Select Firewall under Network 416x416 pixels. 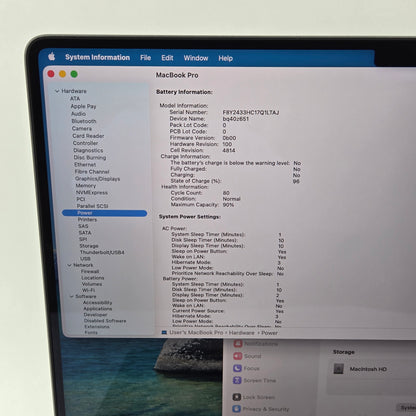[90, 271]
